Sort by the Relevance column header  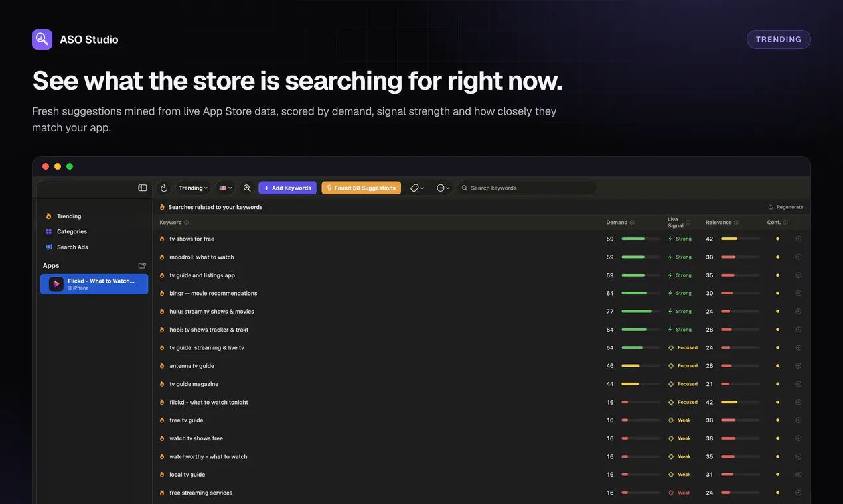click(x=719, y=223)
